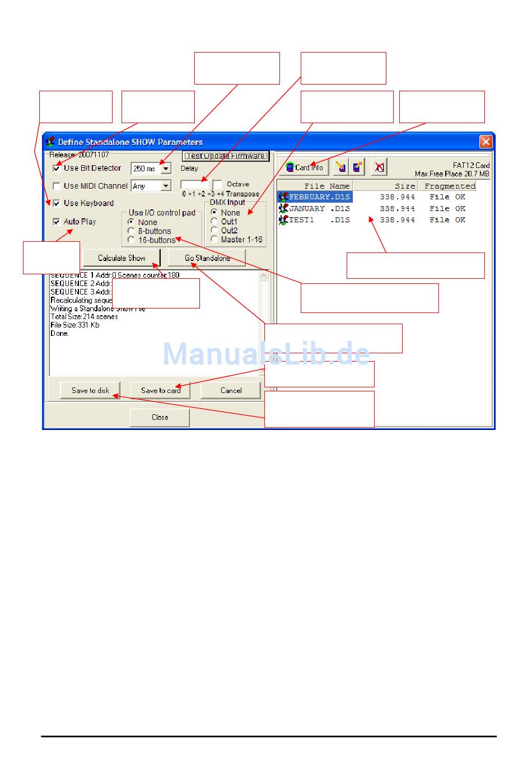Sort by Fragmented column header
Viewport: 532px width, 767px height.
[447, 186]
